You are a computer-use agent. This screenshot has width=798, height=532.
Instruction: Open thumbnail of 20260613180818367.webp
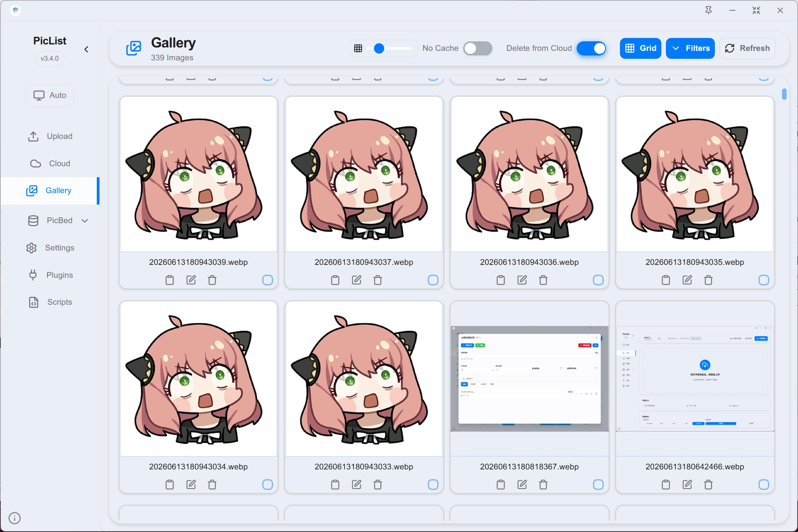coord(530,378)
